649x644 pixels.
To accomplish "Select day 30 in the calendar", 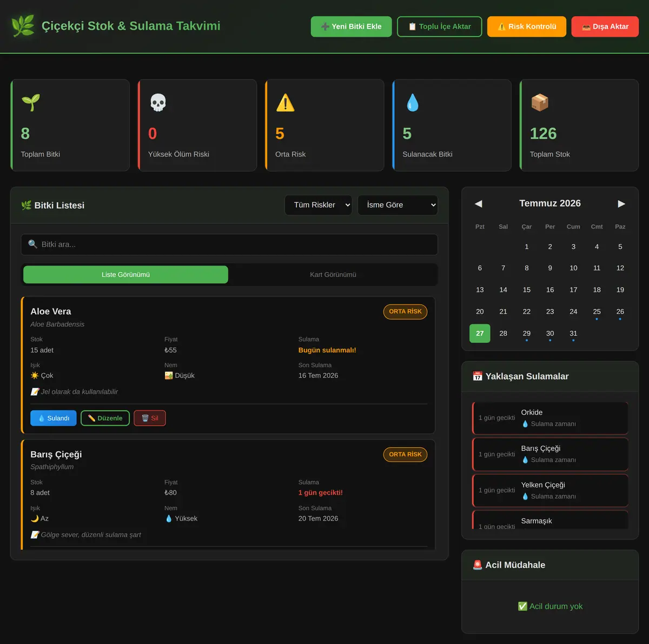I will pos(550,334).
